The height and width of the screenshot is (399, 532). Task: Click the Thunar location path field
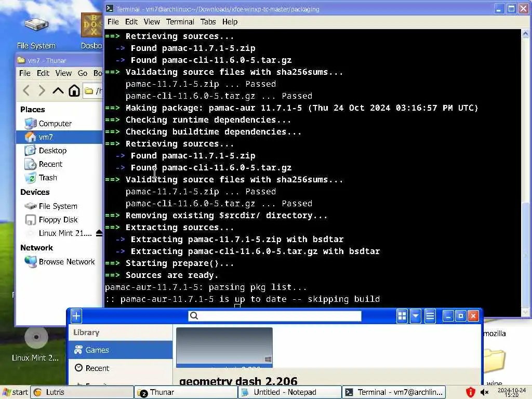click(x=93, y=90)
